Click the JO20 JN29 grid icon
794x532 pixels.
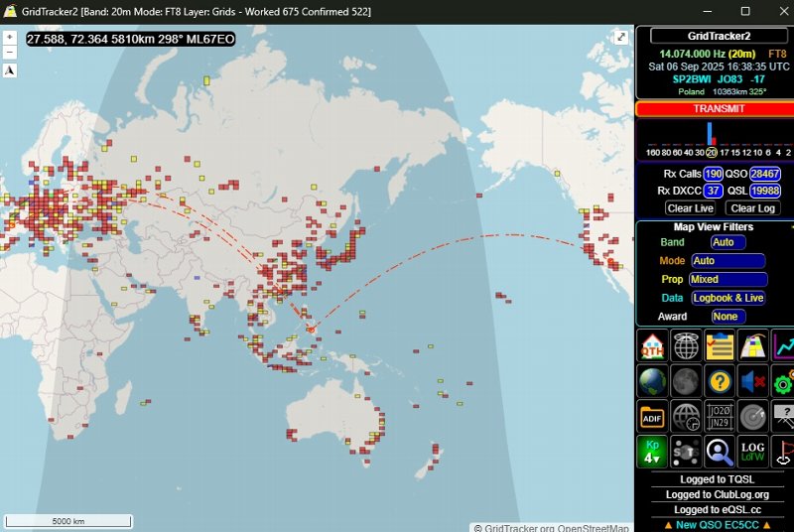(720, 416)
